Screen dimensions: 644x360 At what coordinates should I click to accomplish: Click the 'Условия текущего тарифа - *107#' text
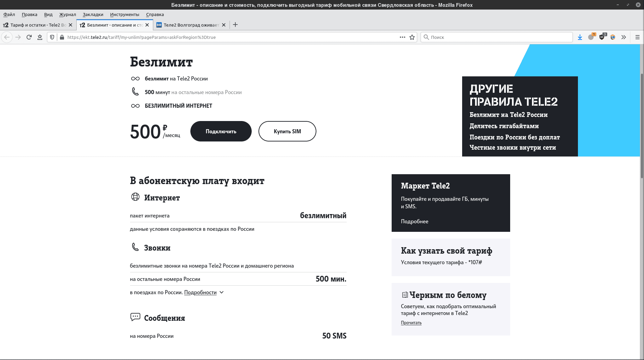(x=441, y=262)
